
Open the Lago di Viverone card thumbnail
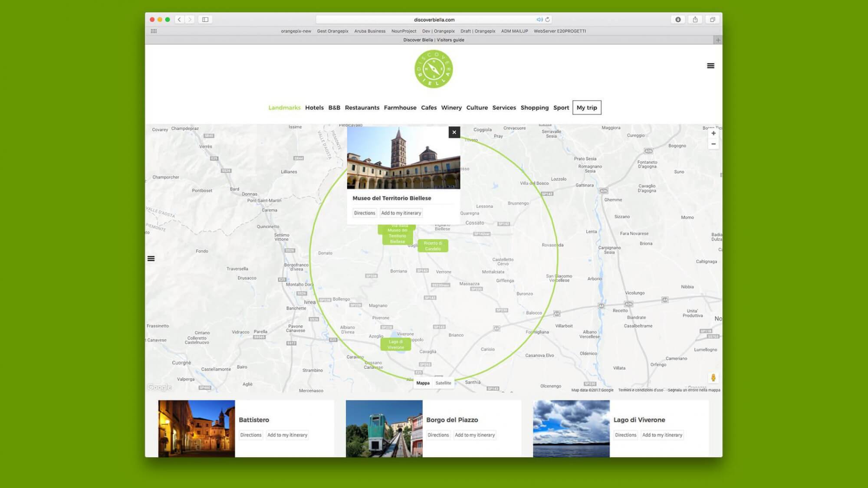point(571,429)
